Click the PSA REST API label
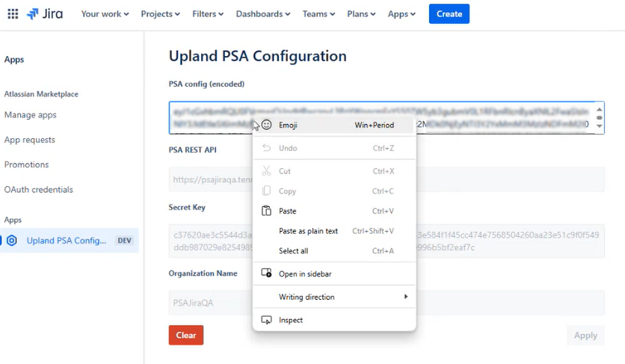This screenshot has height=364, width=625. [x=193, y=150]
